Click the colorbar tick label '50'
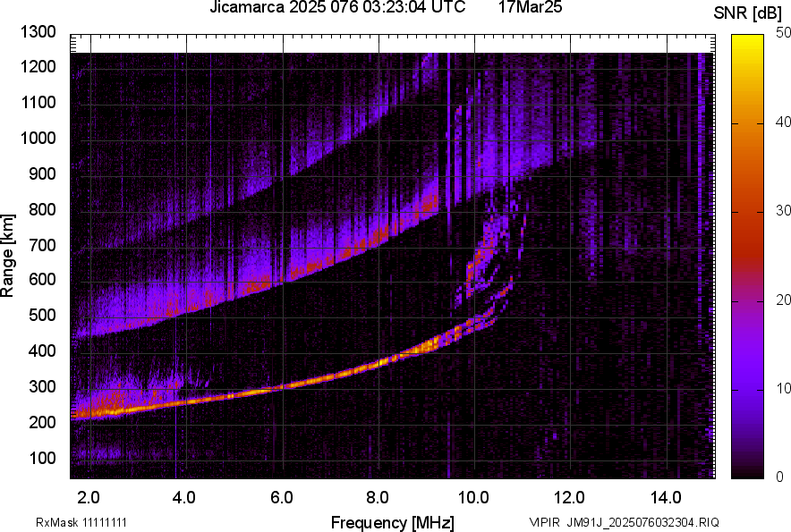 point(783,33)
